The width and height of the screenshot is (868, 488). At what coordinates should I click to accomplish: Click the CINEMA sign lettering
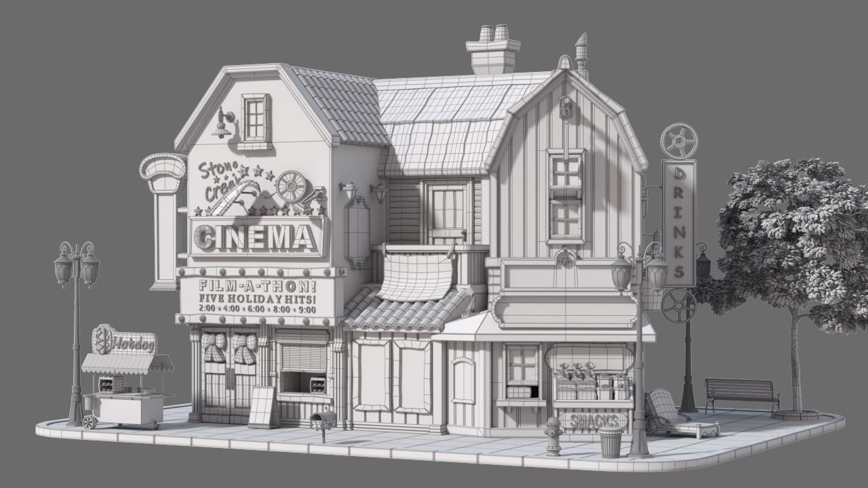(x=256, y=237)
